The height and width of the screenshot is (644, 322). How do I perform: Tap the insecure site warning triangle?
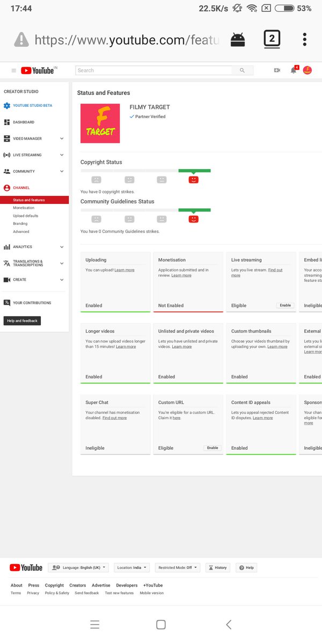tap(21, 39)
